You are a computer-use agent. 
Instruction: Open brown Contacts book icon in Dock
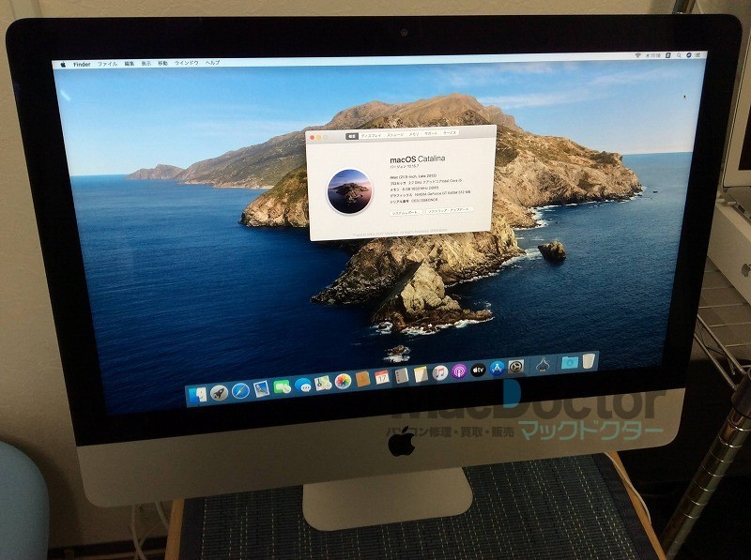tap(363, 379)
